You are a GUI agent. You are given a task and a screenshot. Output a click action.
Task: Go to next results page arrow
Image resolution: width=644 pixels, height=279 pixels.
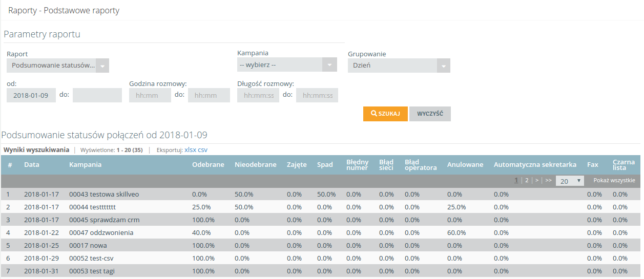click(x=537, y=180)
